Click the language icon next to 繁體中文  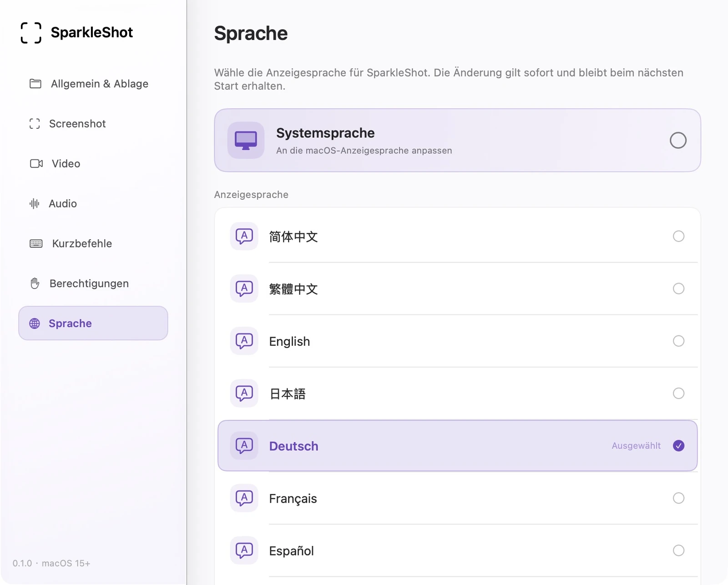(244, 288)
